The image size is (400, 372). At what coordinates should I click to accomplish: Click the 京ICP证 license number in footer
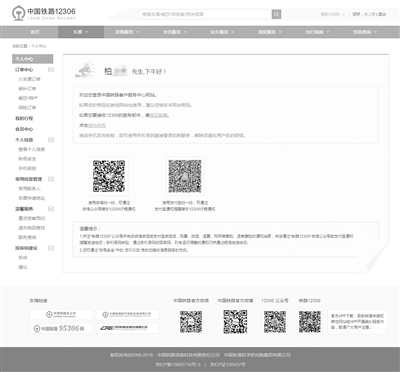(x=228, y=364)
